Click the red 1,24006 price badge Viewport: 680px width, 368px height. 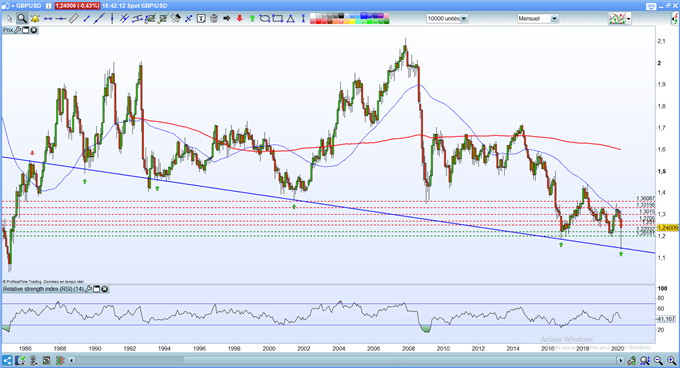77,6
